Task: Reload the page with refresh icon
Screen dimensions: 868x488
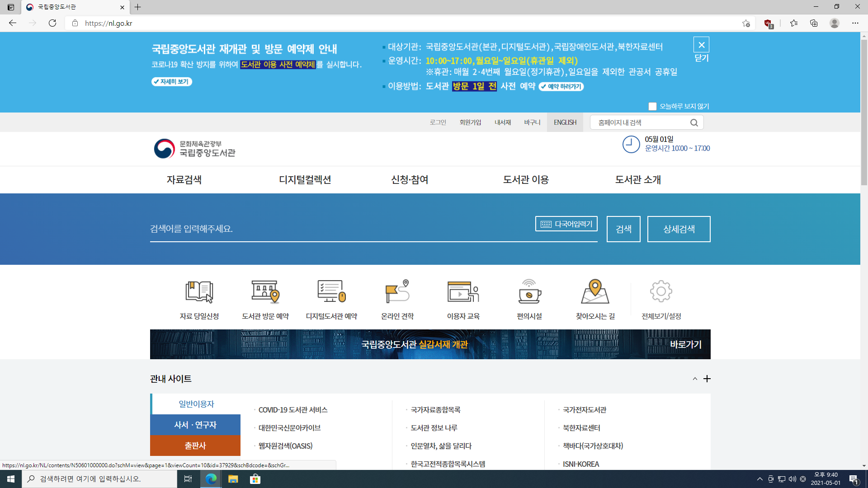Action: pos(52,23)
